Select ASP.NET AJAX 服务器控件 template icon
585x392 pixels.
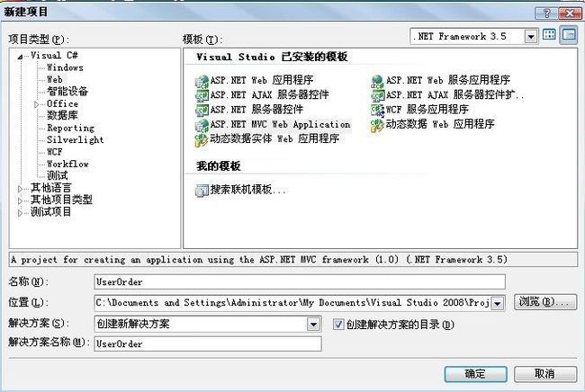(x=202, y=95)
